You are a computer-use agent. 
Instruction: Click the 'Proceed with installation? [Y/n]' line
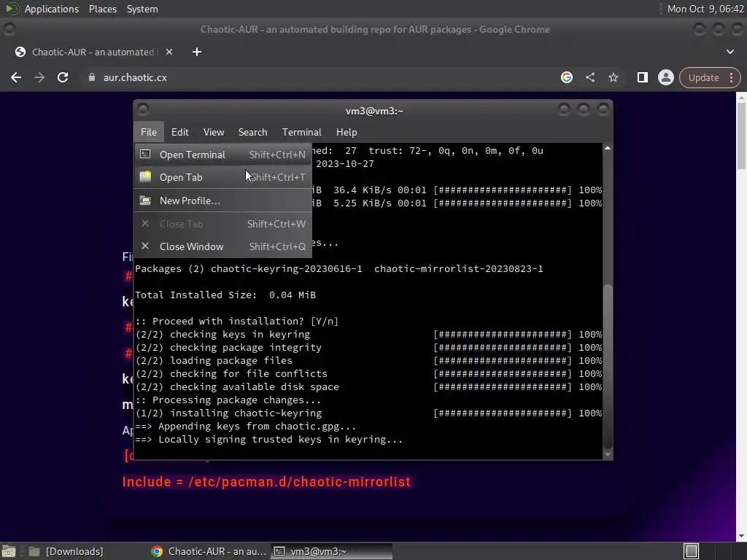[x=237, y=321]
